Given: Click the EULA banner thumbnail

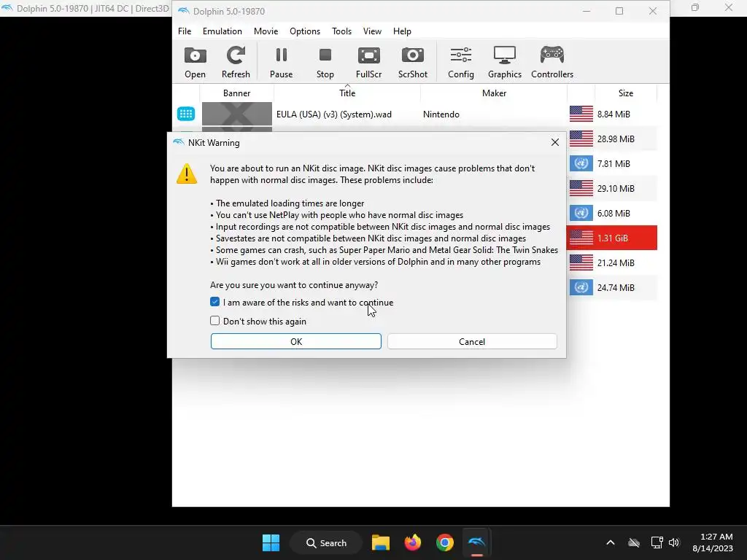Looking at the screenshot, I should tap(237, 114).
